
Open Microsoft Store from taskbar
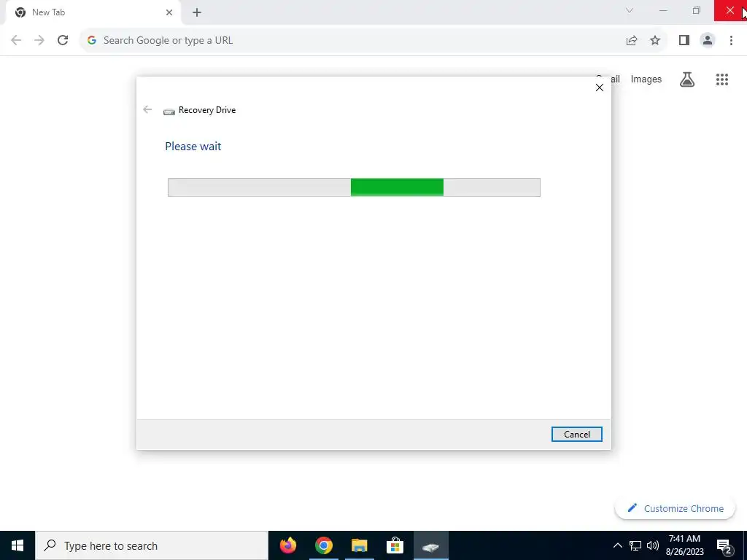point(395,545)
